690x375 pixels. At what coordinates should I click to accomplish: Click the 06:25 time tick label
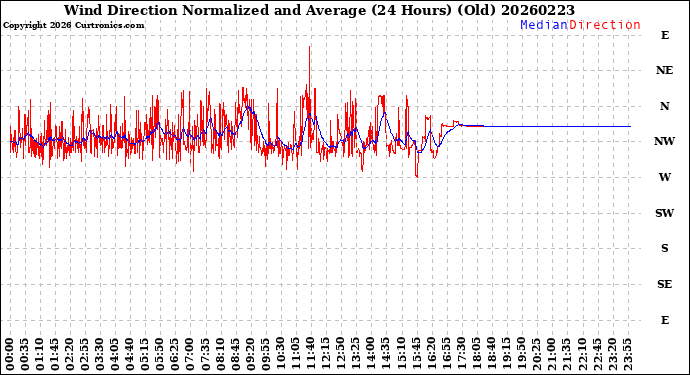pos(175,355)
